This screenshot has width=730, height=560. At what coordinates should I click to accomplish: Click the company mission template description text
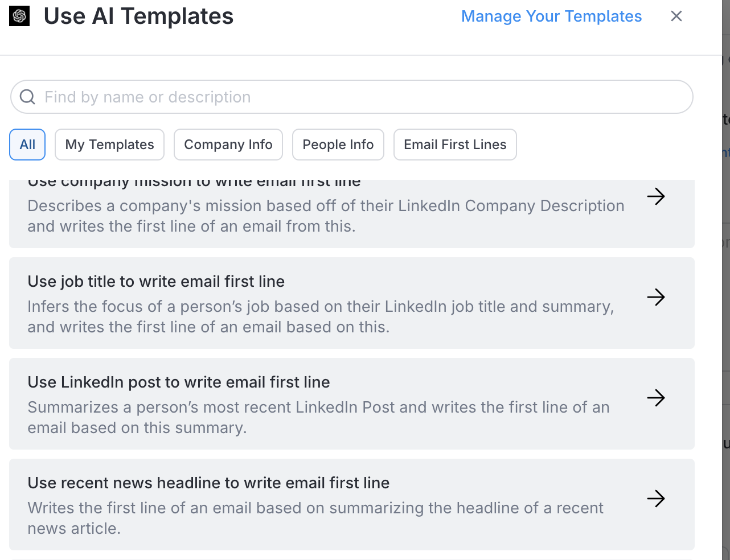point(326,216)
